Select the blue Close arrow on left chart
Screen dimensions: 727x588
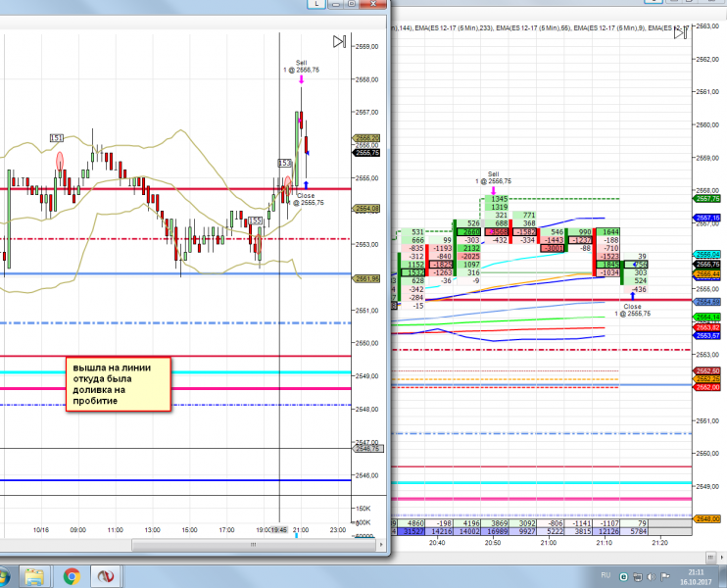coord(307,183)
